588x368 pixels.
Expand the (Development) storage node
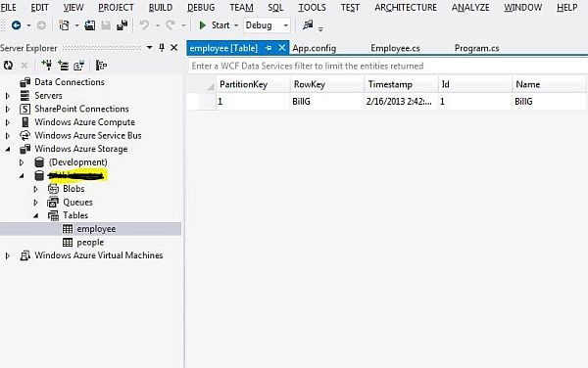pos(22,162)
